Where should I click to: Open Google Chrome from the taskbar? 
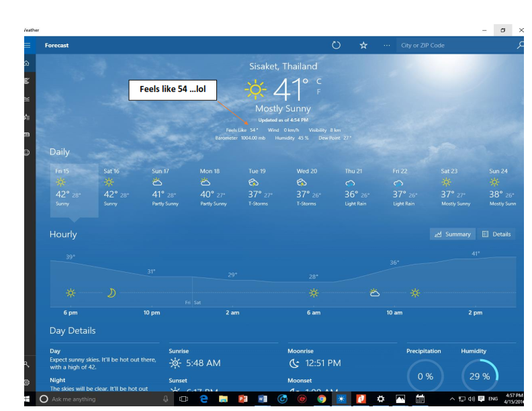point(322,399)
